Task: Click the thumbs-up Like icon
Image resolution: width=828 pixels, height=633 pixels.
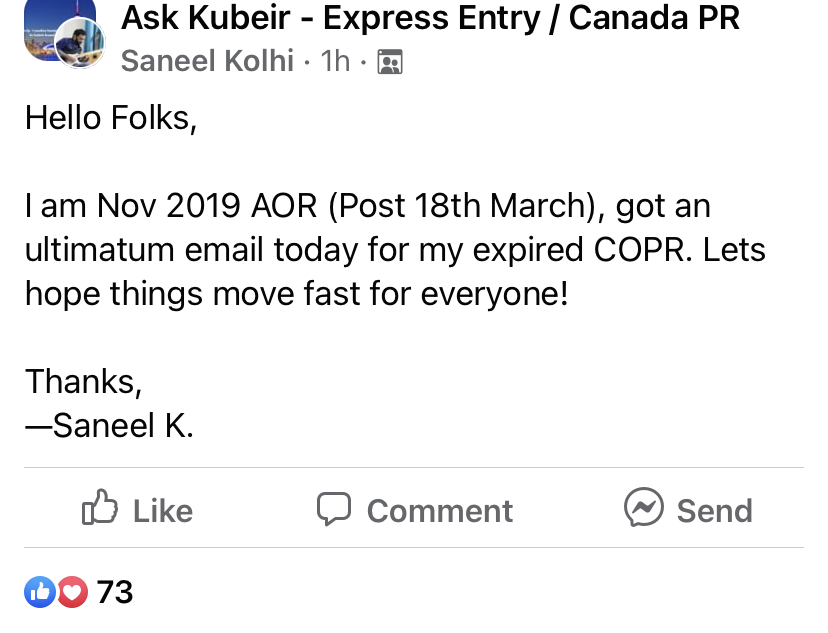Action: (x=100, y=507)
